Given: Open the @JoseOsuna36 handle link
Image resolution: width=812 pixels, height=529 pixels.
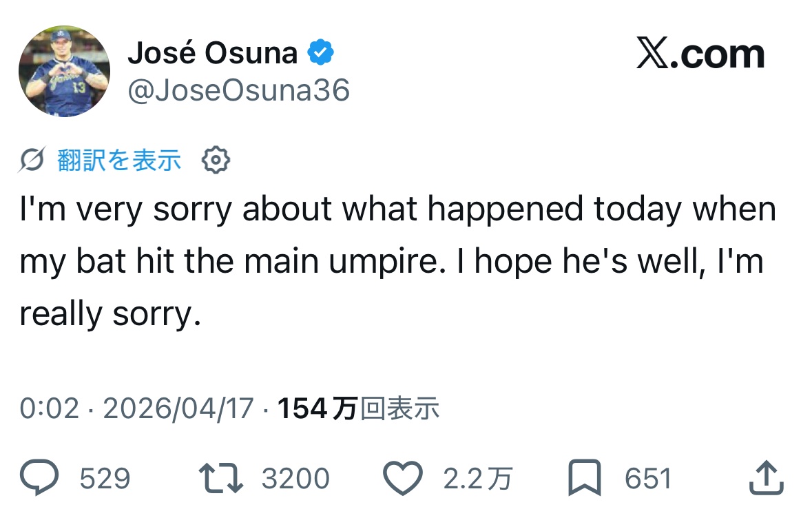Looking at the screenshot, I should 239,90.
